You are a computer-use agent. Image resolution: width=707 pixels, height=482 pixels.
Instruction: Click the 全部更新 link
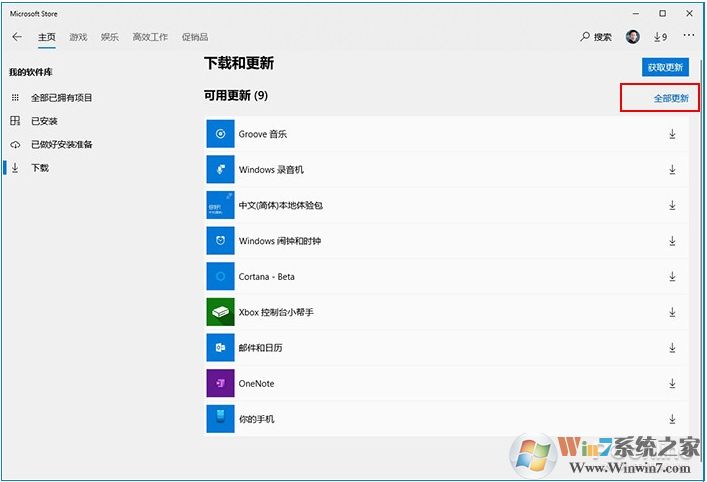pos(671,98)
